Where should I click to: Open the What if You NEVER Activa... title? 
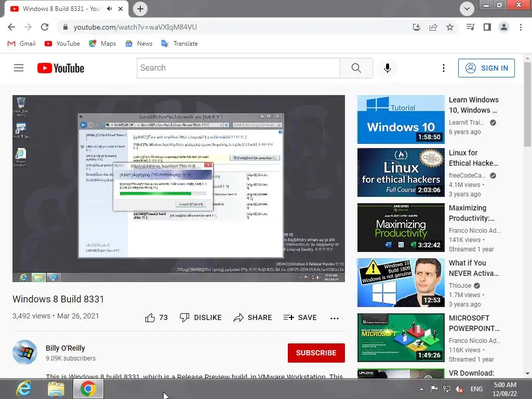click(x=474, y=268)
